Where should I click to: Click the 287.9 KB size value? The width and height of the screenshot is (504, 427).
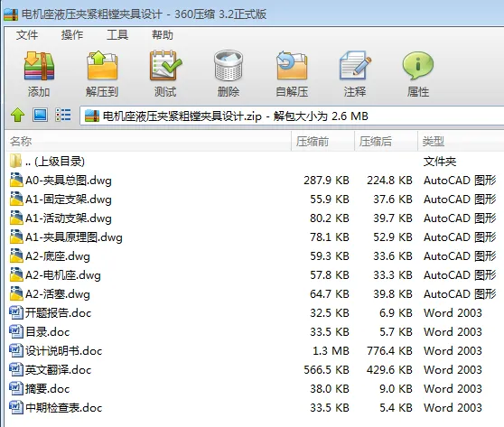coord(327,181)
